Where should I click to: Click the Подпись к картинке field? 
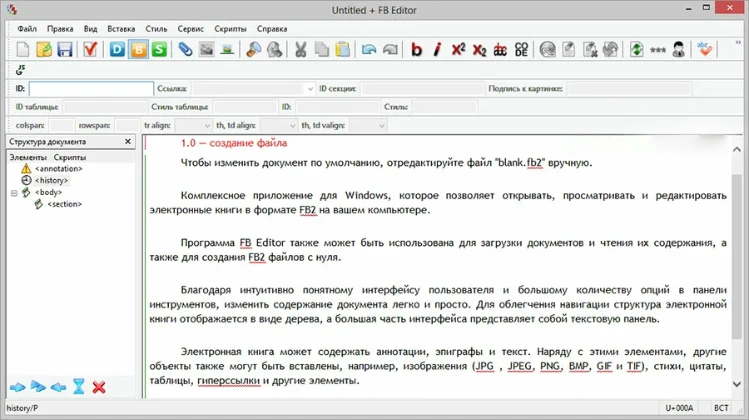point(629,88)
